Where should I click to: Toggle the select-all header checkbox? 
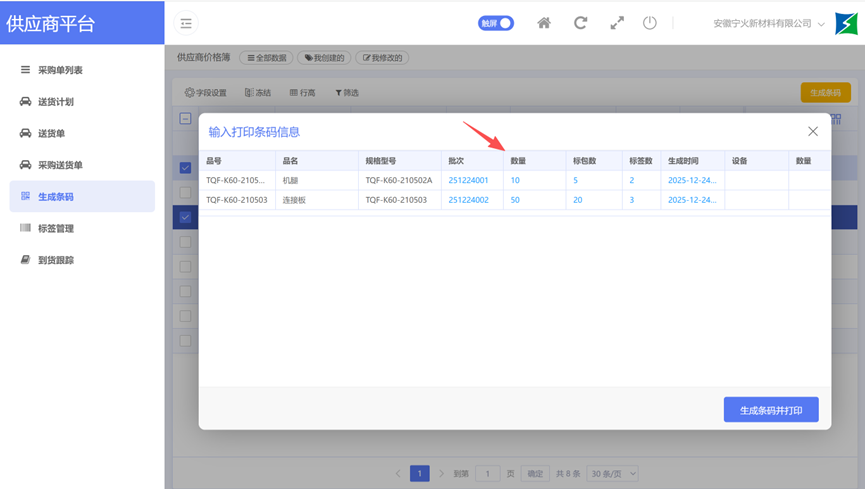(x=185, y=119)
